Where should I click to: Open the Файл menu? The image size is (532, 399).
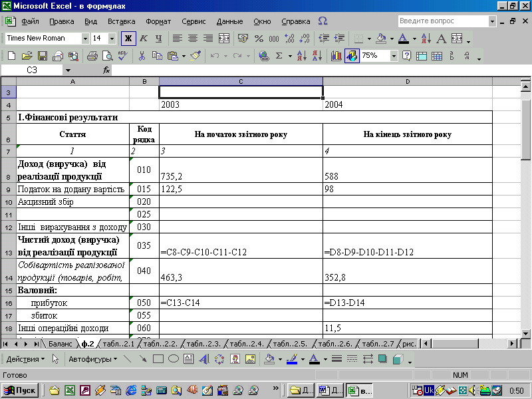[x=30, y=21]
